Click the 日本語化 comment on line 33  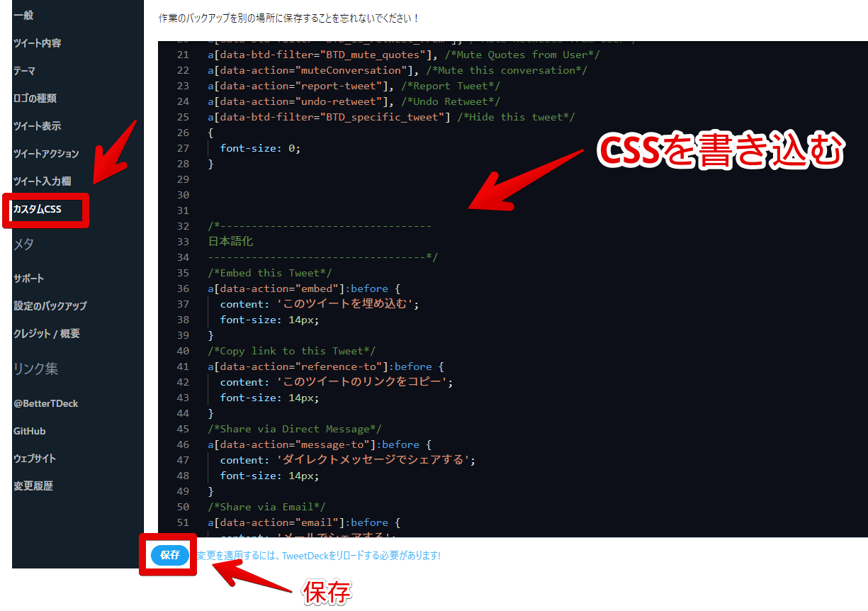point(230,242)
